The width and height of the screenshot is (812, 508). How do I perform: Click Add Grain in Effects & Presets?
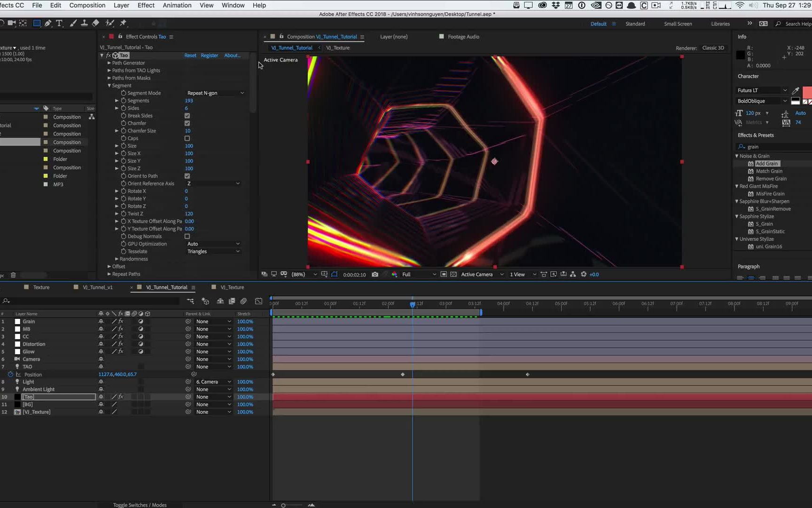[766, 163]
